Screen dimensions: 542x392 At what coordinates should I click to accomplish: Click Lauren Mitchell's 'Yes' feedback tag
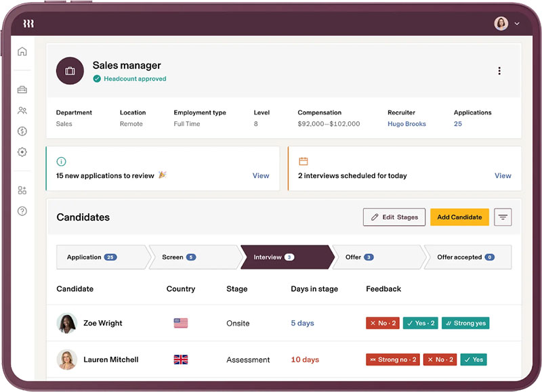[x=474, y=360]
